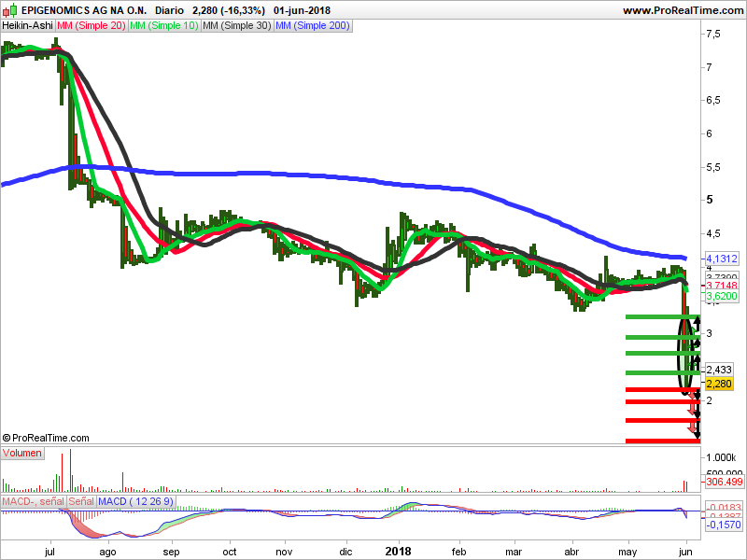Click the sep month label on time axis
Screen dimensions: 747x560
[171, 552]
